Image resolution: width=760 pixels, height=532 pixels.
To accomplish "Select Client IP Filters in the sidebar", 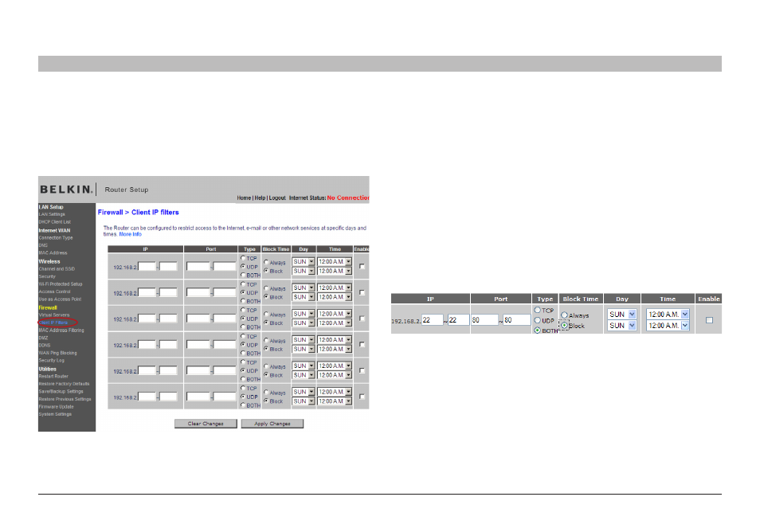I will point(53,323).
